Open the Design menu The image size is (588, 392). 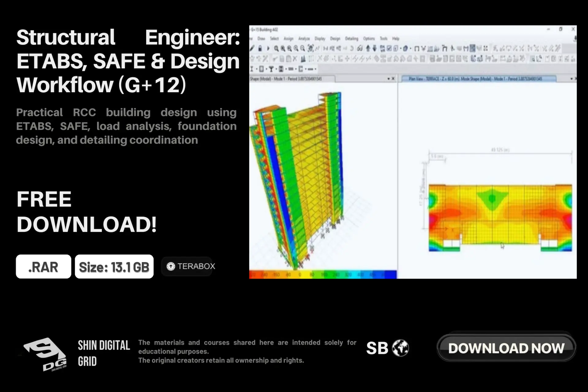click(335, 39)
